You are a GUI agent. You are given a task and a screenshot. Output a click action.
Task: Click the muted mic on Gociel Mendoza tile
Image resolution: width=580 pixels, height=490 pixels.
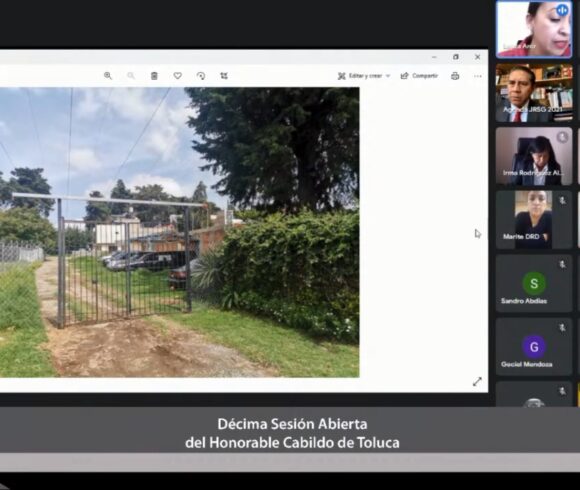pyautogui.click(x=562, y=328)
